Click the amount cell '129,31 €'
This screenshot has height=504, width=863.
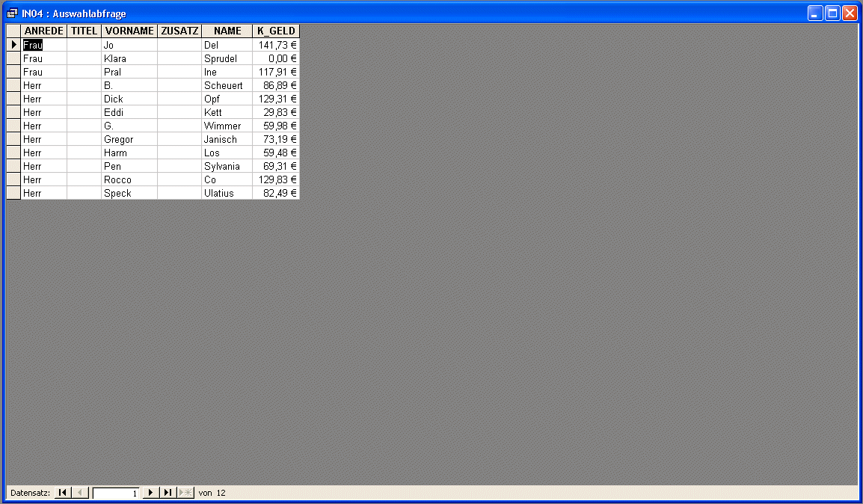276,99
